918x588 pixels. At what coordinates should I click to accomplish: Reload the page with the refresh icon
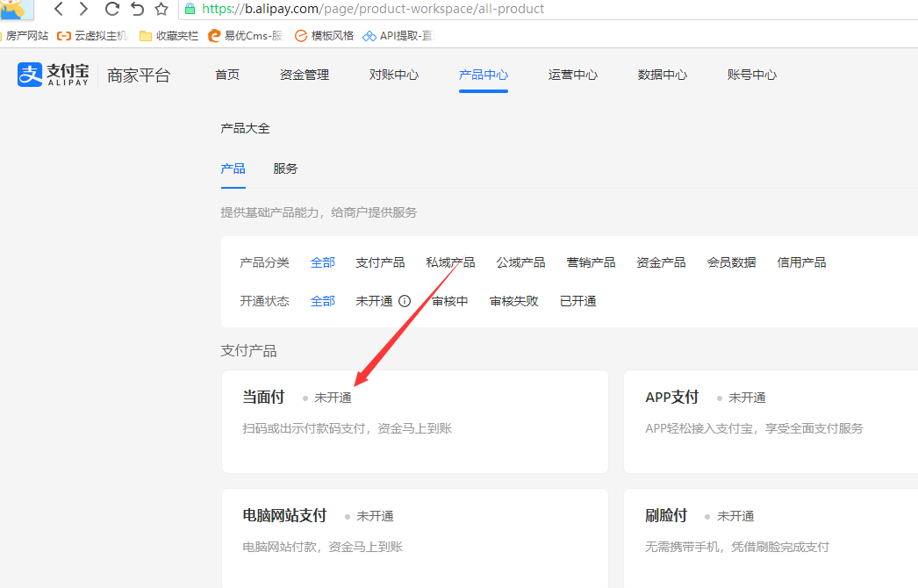111,9
